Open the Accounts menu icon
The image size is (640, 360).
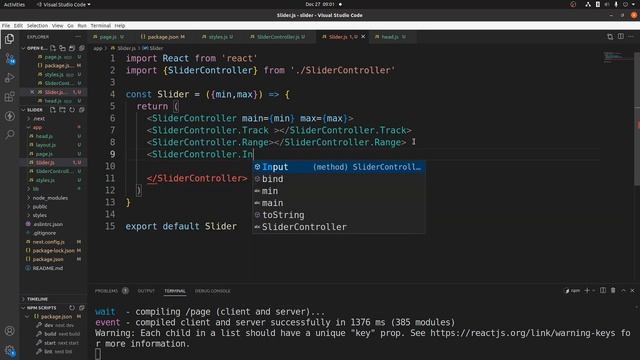(9, 331)
